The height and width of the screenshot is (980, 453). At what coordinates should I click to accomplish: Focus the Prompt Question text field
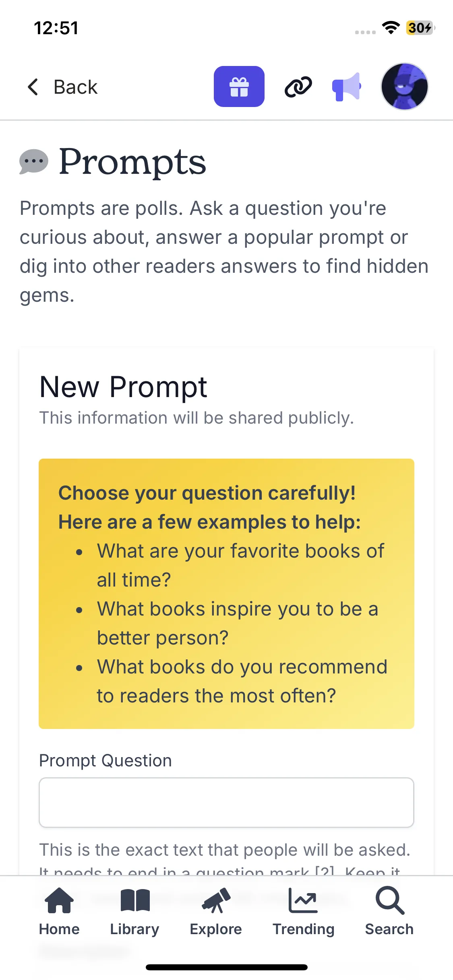coord(226,803)
